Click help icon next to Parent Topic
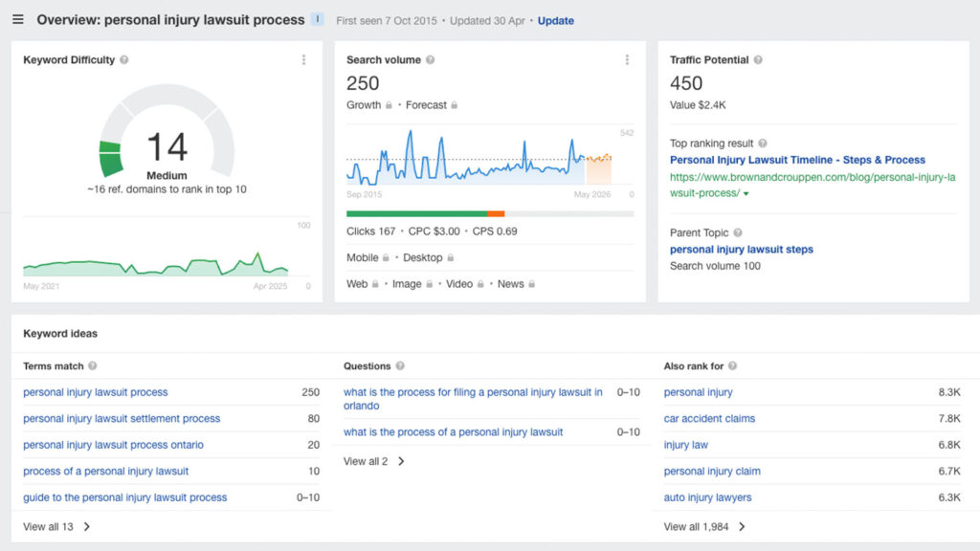The image size is (980, 551). (738, 232)
